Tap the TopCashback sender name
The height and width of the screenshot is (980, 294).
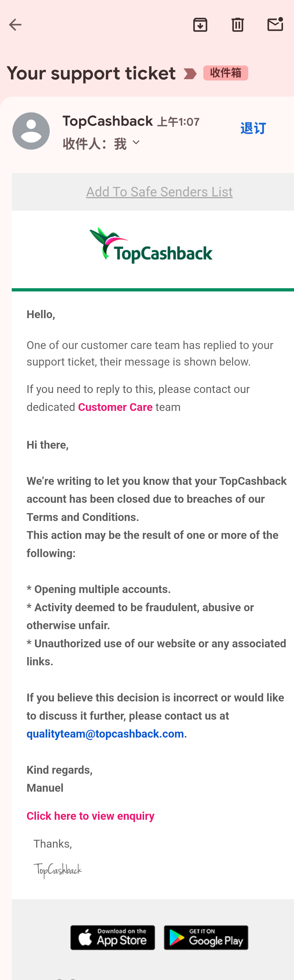(x=108, y=121)
